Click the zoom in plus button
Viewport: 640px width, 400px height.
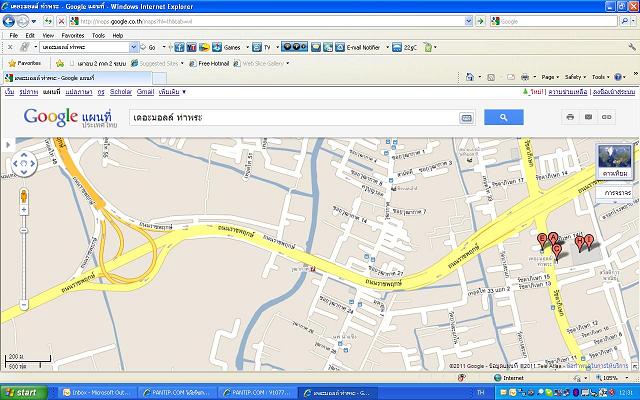click(24, 209)
